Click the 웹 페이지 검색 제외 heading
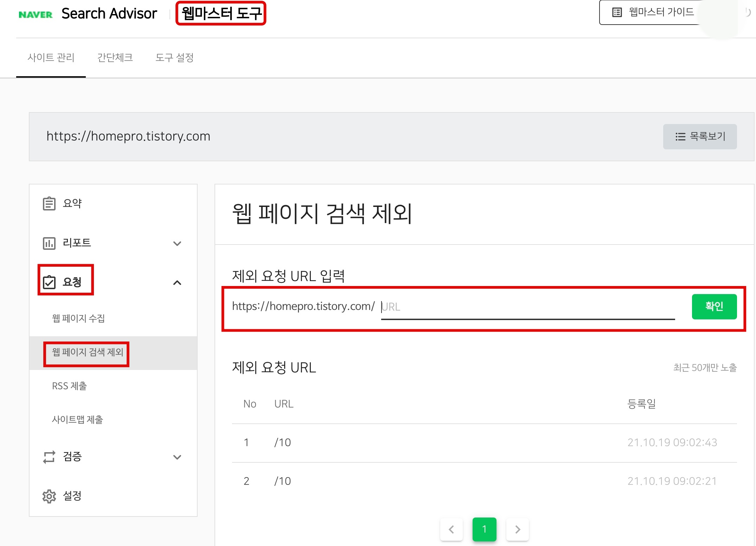 click(x=322, y=213)
